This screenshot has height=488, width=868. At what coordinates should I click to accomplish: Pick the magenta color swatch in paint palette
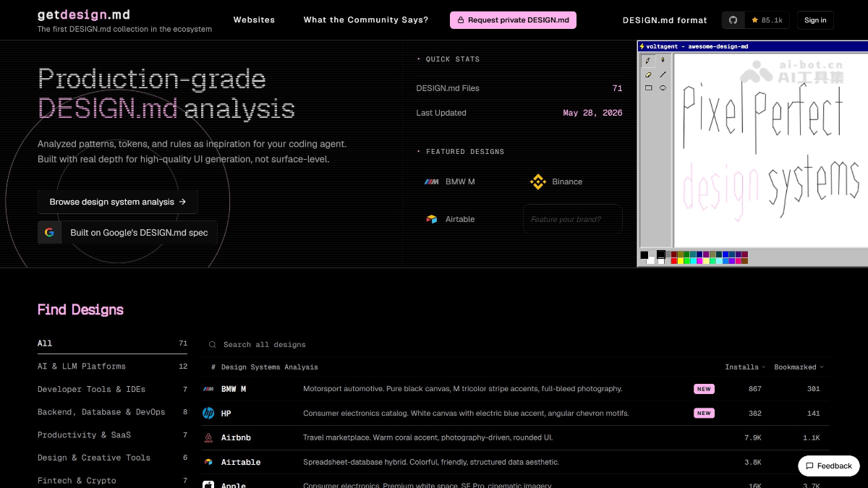pos(699,261)
